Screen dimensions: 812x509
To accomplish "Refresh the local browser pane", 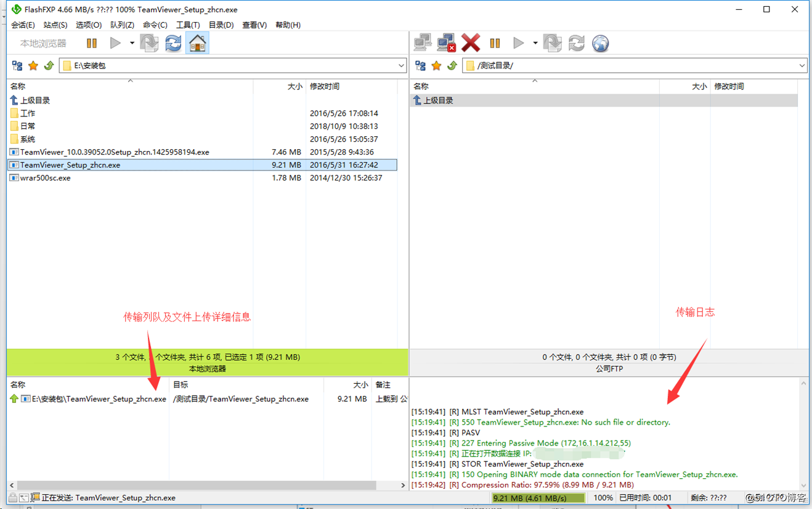I will (x=173, y=43).
